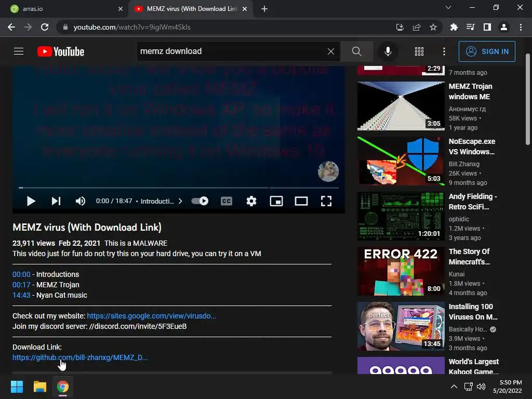Open the media control icon
532x399 pixels.
(470, 27)
